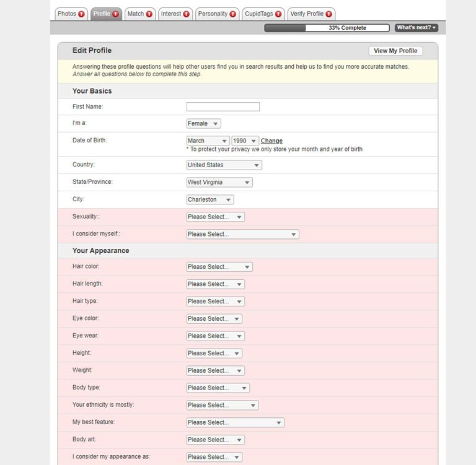This screenshot has height=465, width=476.
Task: Open the Sexuality dropdown
Action: (215, 217)
